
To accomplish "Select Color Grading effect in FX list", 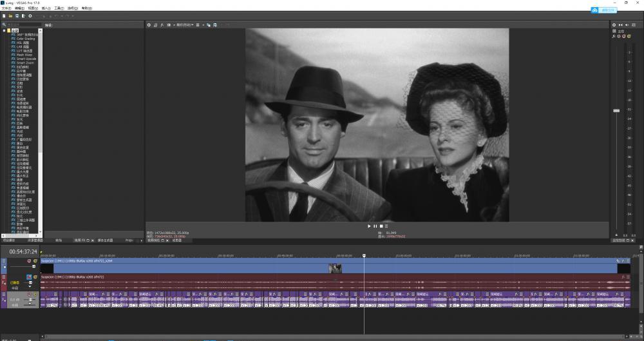I will [x=26, y=39].
